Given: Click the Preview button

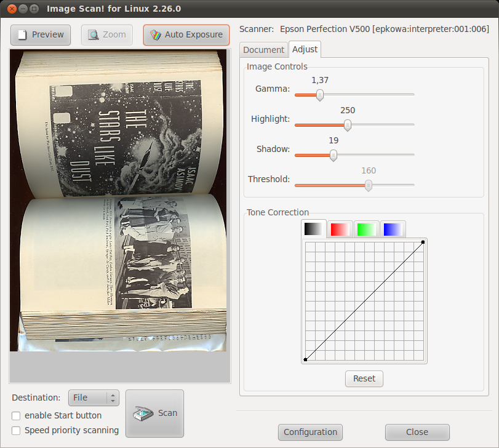Looking at the screenshot, I should tap(41, 34).
